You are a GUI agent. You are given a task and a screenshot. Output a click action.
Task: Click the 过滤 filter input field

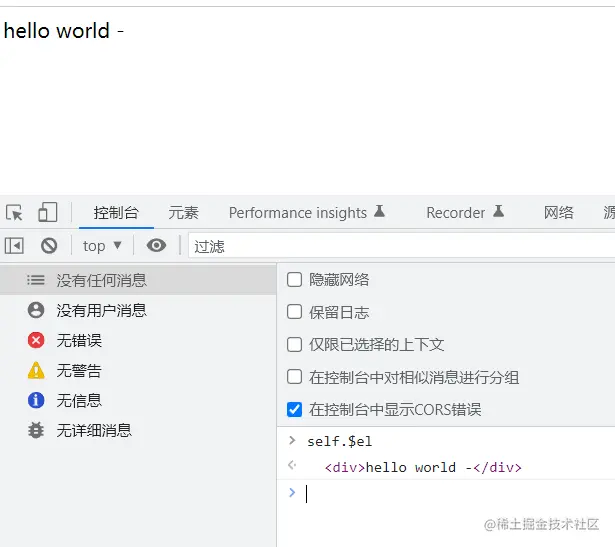[x=401, y=246]
